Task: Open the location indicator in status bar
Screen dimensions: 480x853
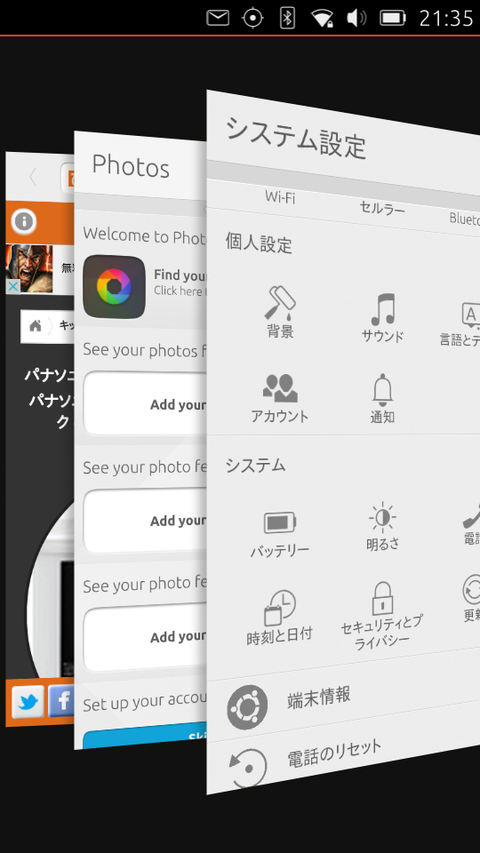Action: [x=253, y=18]
